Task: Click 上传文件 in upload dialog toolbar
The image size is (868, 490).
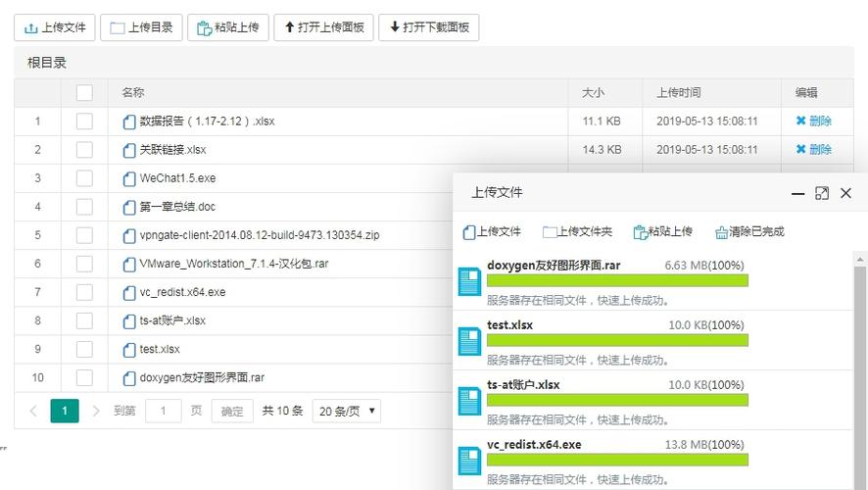Action: point(492,232)
